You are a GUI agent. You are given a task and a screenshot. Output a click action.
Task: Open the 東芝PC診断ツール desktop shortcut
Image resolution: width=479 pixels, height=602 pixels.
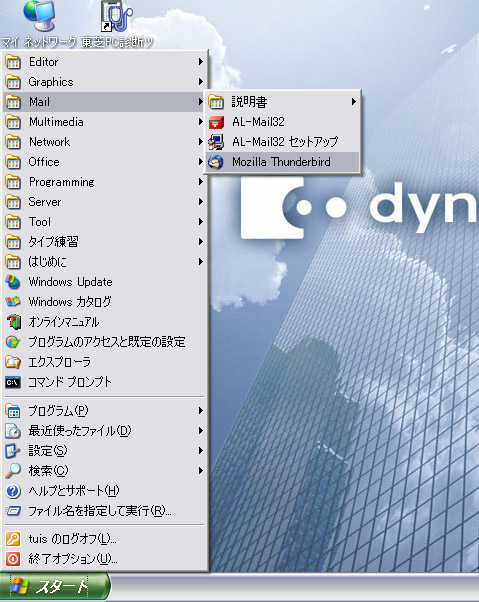pyautogui.click(x=117, y=24)
